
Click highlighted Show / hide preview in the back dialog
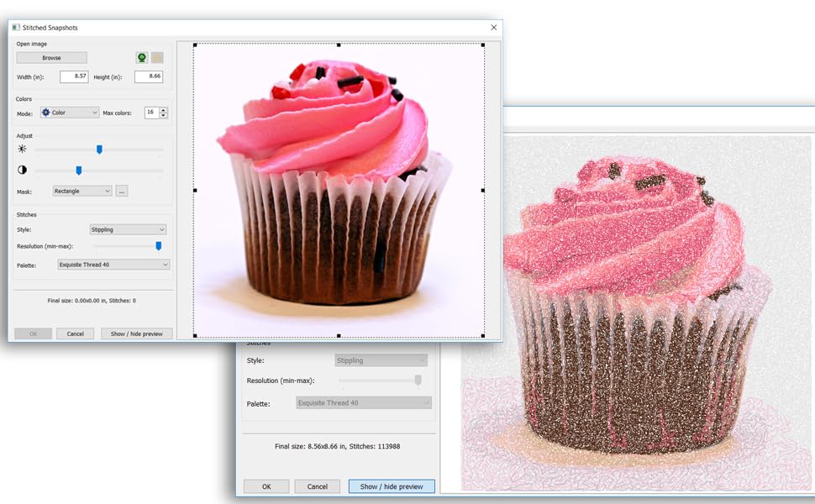click(392, 486)
